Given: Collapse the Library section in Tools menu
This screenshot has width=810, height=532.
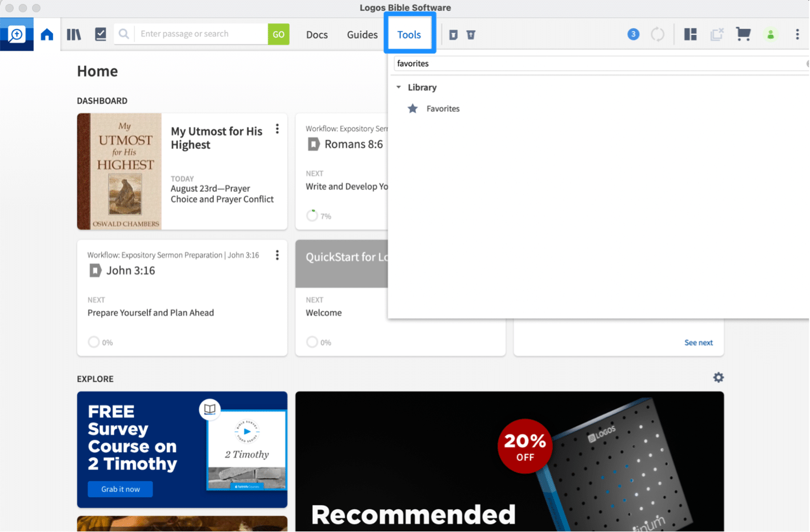Looking at the screenshot, I should tap(399, 87).
